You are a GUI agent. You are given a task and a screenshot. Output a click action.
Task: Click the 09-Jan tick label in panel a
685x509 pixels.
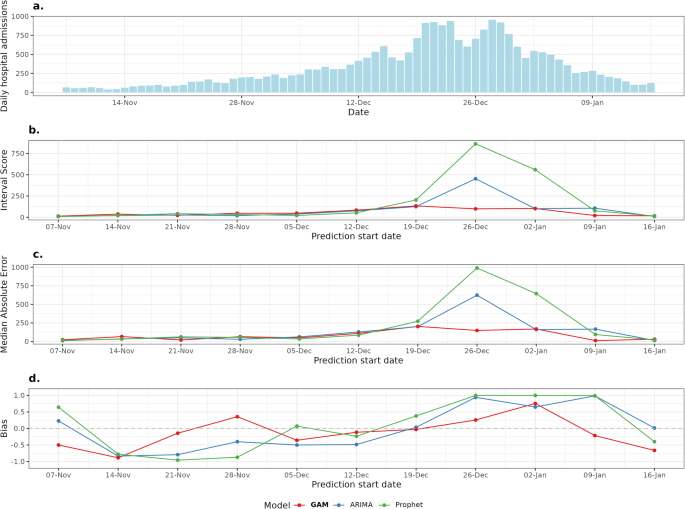tap(592, 103)
